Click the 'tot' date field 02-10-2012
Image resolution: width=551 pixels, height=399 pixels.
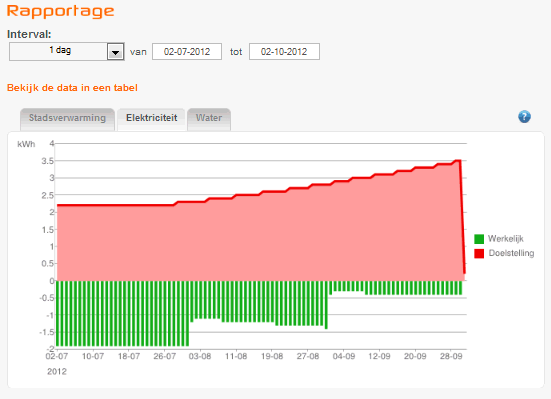[x=284, y=52]
